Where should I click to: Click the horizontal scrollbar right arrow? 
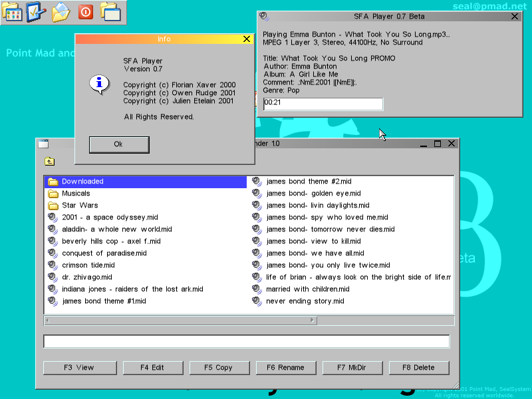click(313, 321)
